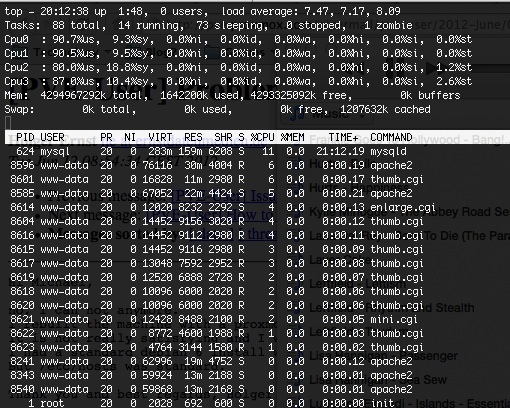Select the Kylie Minogue Abbey Road track
510x408 pixels.
click(409, 212)
